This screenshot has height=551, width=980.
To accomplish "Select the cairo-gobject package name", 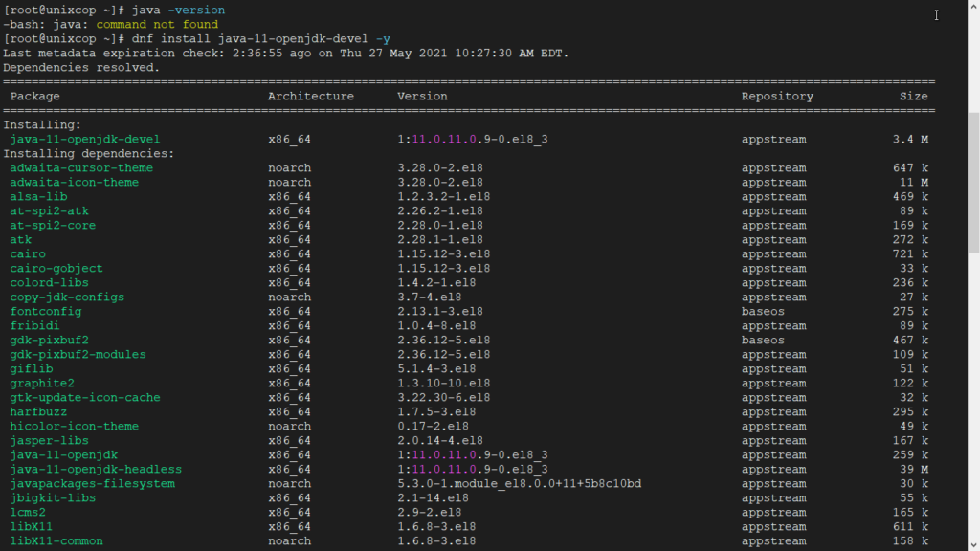I will [x=56, y=269].
